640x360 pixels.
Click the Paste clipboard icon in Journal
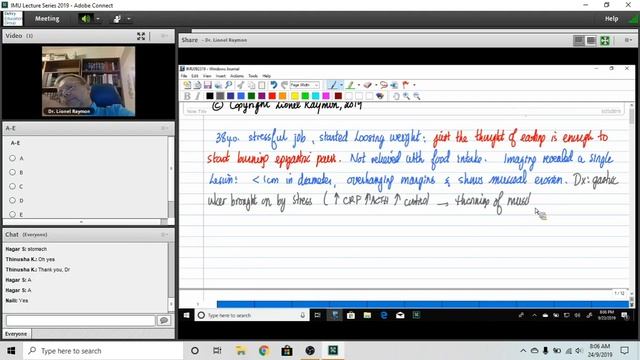(x=262, y=85)
